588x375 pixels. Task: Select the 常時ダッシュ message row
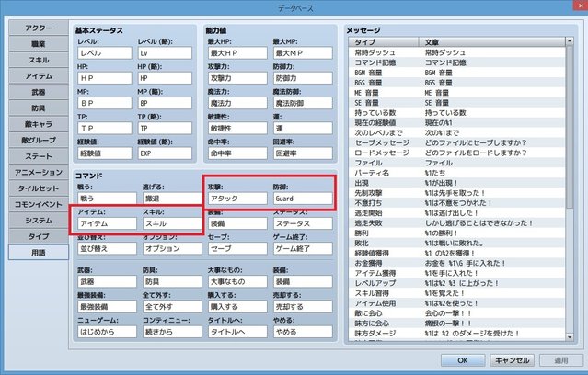pyautogui.click(x=456, y=52)
